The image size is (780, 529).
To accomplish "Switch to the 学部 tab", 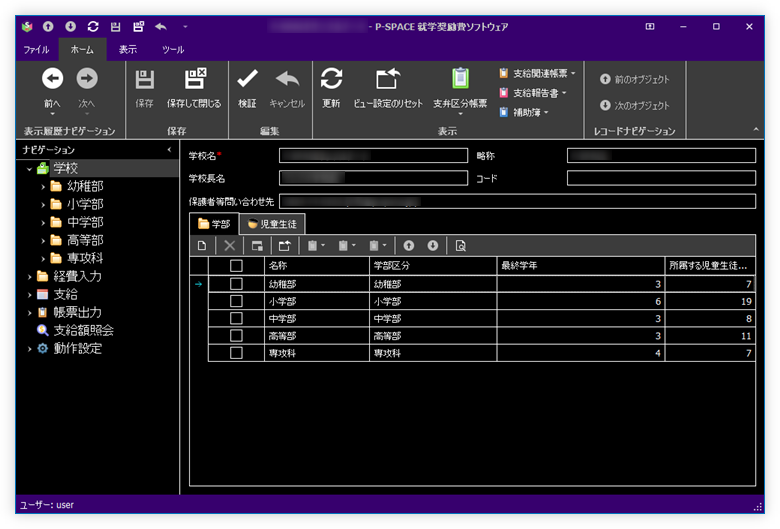I will (214, 224).
